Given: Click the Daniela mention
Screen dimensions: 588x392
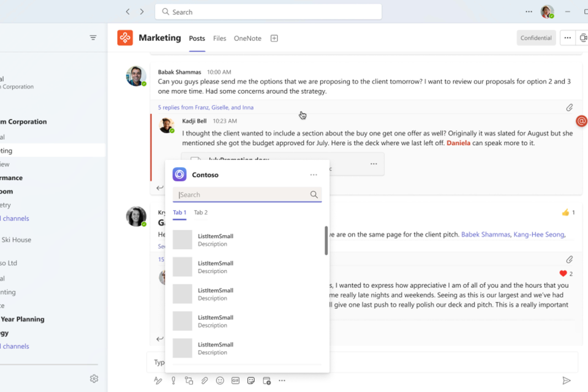Looking at the screenshot, I should coord(458,143).
